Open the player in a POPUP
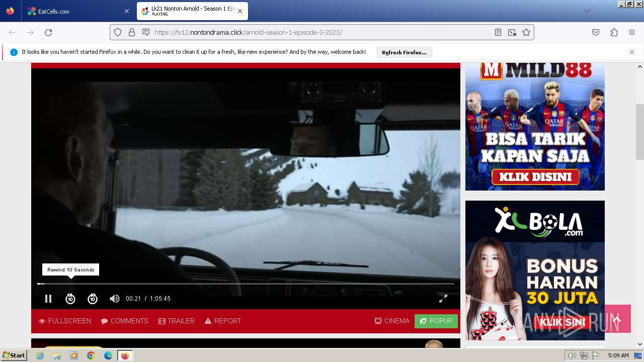644x362 pixels. 436,321
